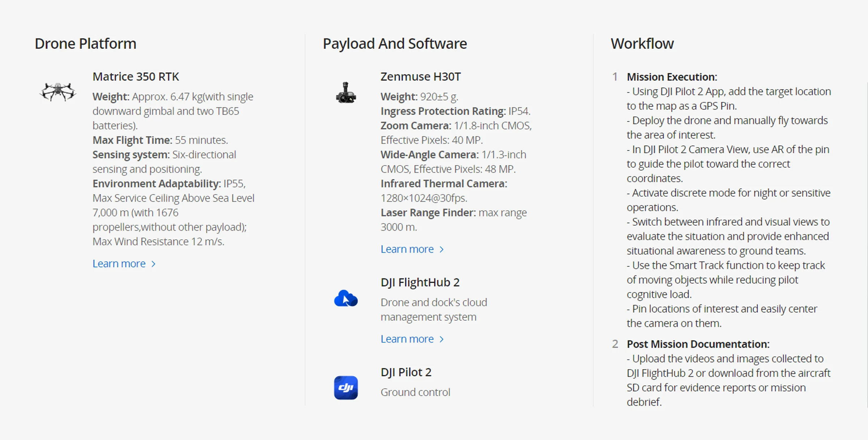The height and width of the screenshot is (440, 868).
Task: Click the Payload And Software heading
Action: [395, 44]
